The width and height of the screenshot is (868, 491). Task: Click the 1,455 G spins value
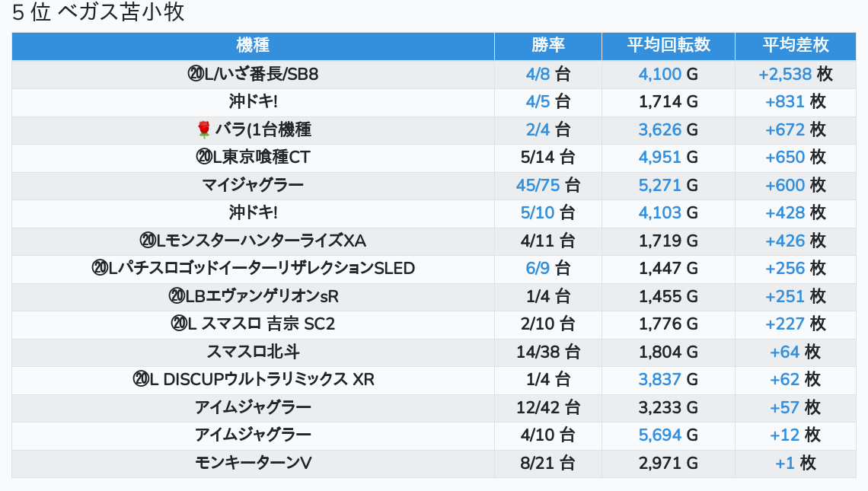(669, 296)
